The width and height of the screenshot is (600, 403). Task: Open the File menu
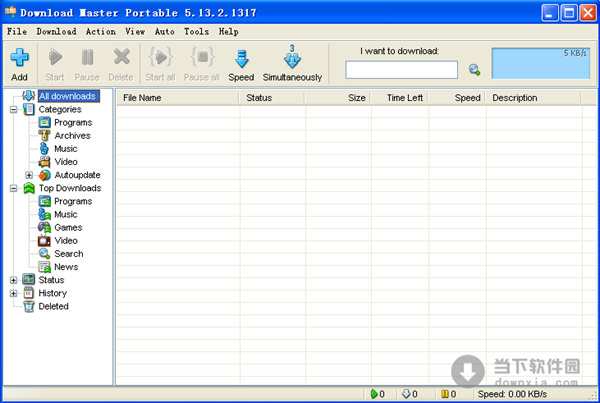coord(17,32)
